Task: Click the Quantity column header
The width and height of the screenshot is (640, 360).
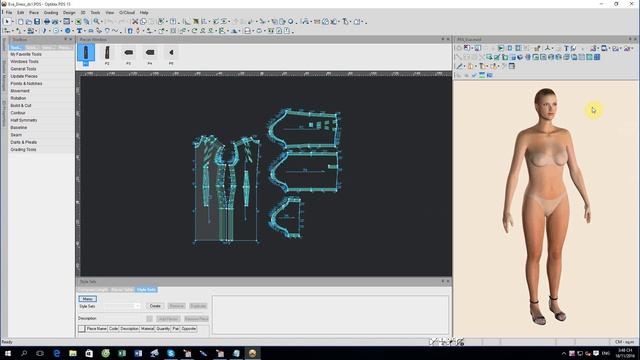Action: click(x=163, y=329)
